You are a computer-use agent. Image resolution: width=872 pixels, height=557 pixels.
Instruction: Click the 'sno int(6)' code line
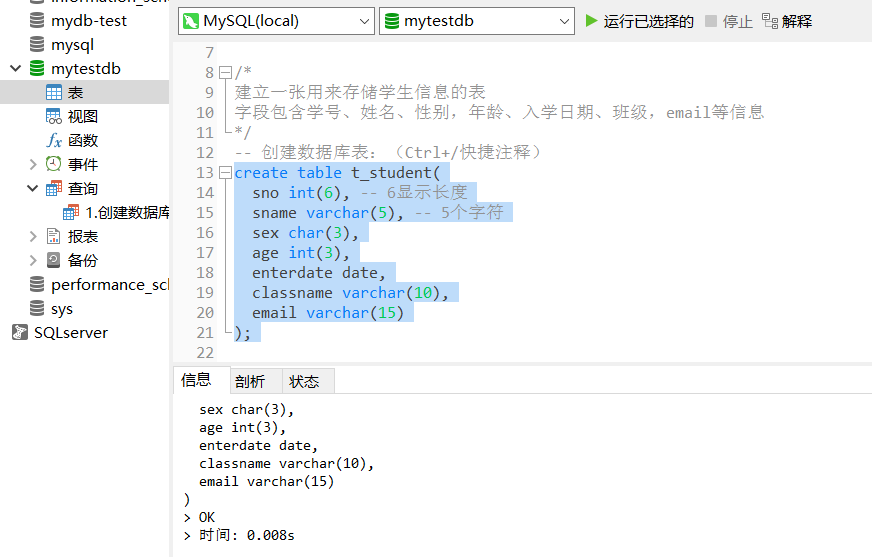click(x=301, y=193)
